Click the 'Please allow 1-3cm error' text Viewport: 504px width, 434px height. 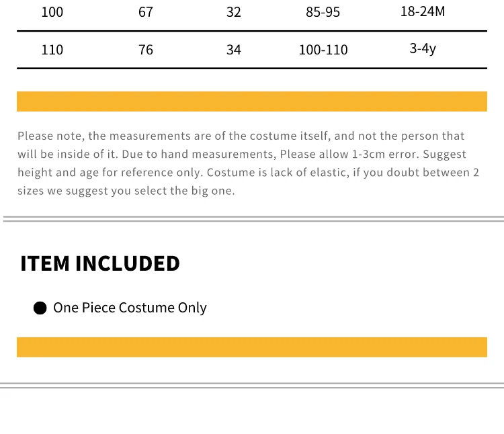coord(349,155)
